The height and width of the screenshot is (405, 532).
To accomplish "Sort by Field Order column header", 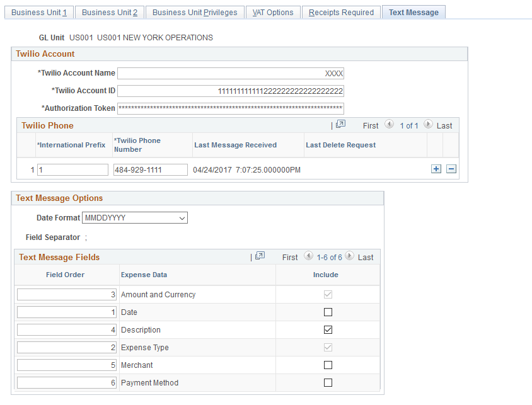I will pyautogui.click(x=65, y=275).
